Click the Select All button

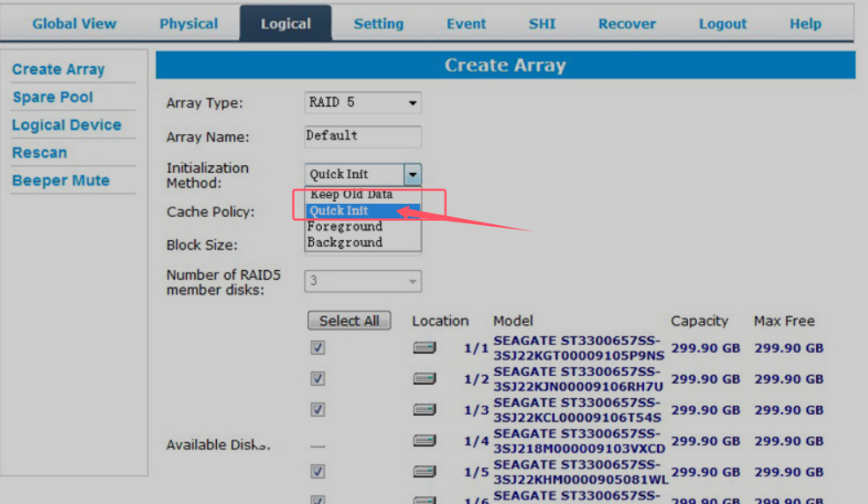click(349, 320)
